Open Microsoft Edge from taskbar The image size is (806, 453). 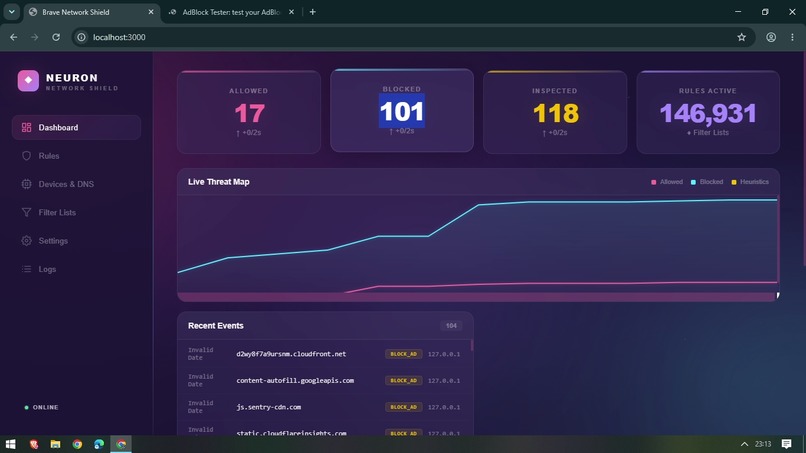[99, 444]
